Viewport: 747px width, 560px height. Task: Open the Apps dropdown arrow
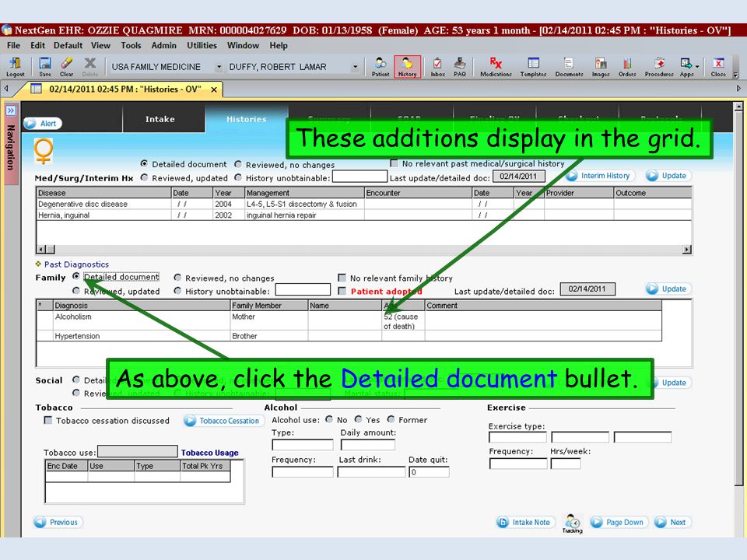[x=697, y=67]
